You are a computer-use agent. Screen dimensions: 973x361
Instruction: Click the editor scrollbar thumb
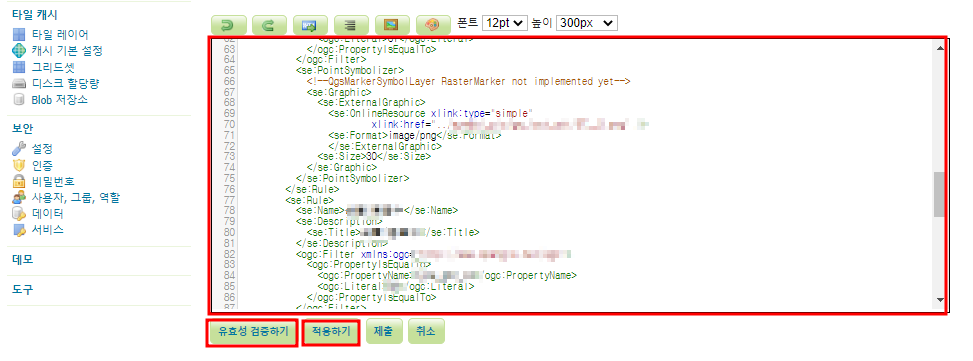(939, 194)
